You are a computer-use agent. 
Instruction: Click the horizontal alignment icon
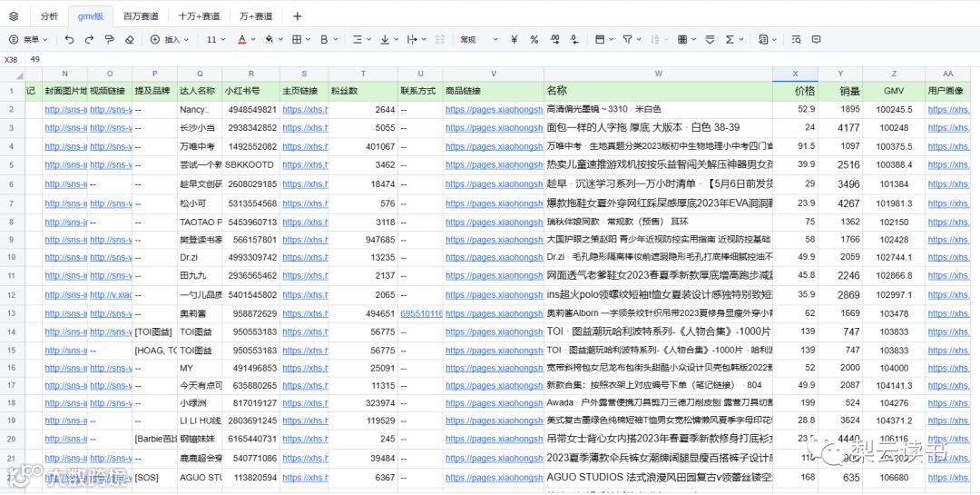(358, 39)
